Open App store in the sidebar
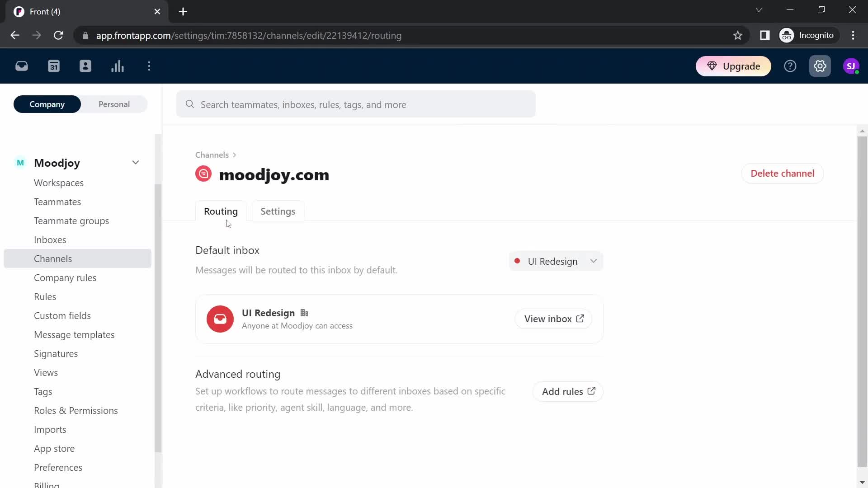 54,449
